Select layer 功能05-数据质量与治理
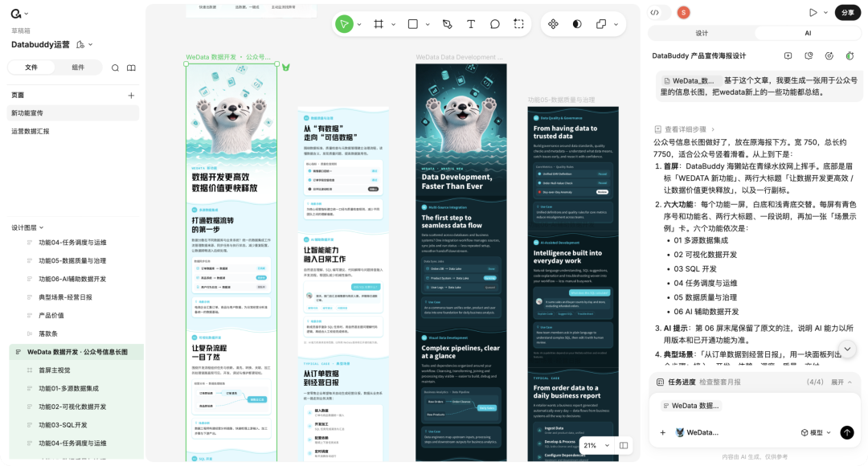Viewport: 868px width, 466px height. click(76, 260)
